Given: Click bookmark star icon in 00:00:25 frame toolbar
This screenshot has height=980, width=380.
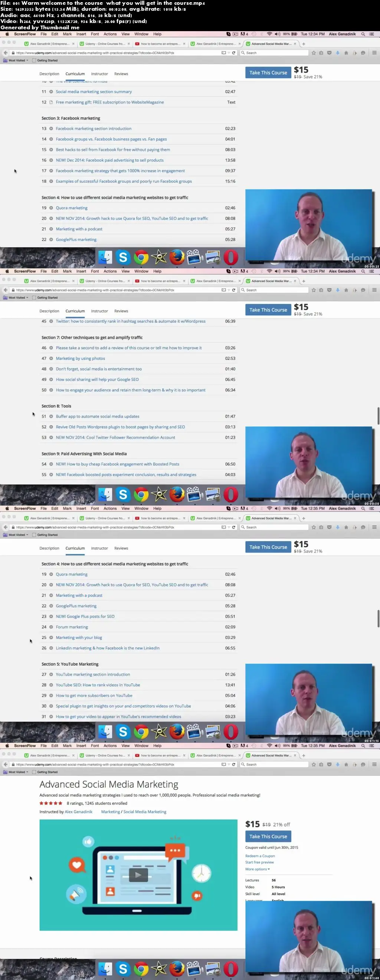Looking at the screenshot, I should [x=314, y=53].
